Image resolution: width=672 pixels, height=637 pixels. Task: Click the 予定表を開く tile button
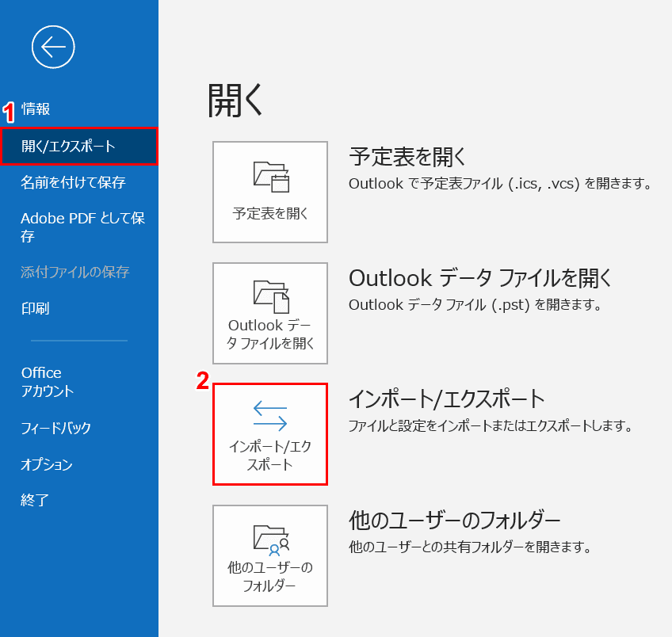coord(270,192)
